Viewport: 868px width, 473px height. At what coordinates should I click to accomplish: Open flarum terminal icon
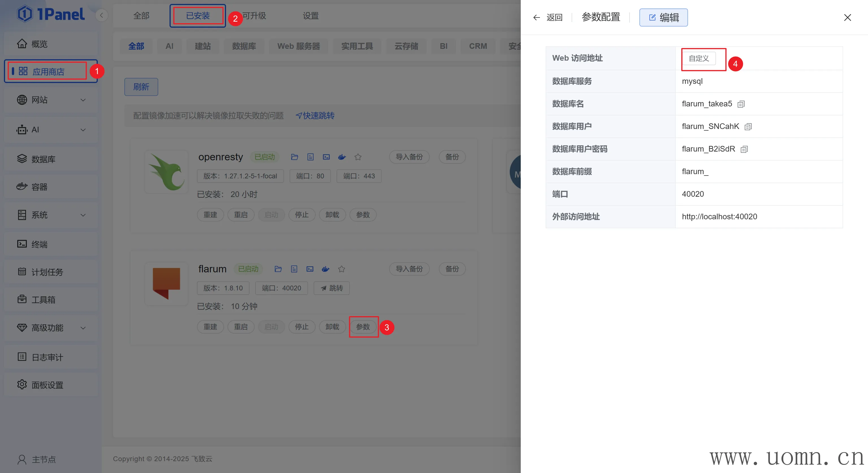pyautogui.click(x=310, y=269)
